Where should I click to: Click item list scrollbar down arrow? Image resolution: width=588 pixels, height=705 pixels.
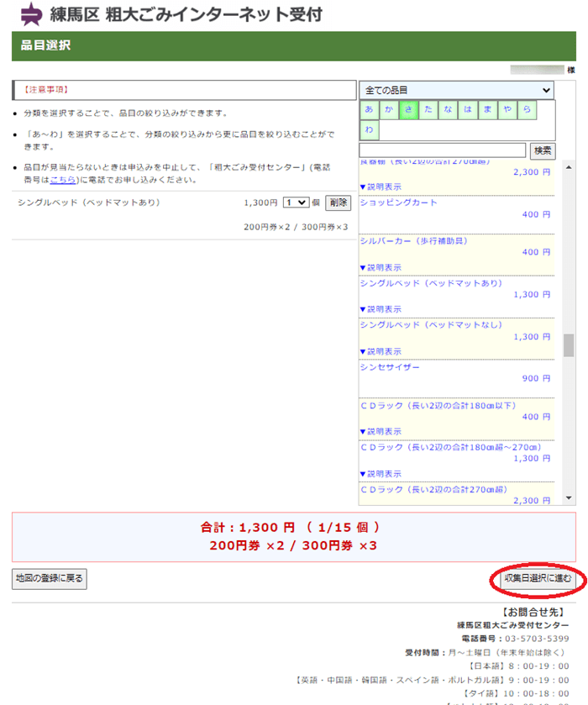point(569,497)
